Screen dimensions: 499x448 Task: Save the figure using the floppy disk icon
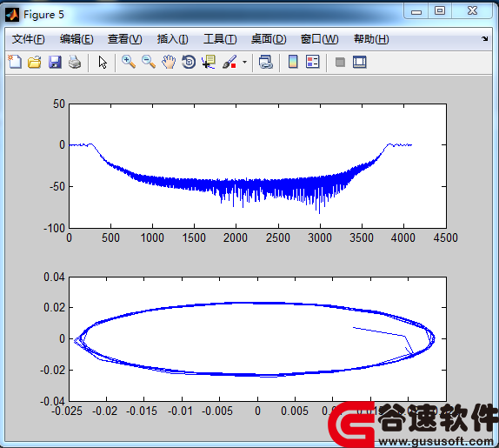(55, 62)
